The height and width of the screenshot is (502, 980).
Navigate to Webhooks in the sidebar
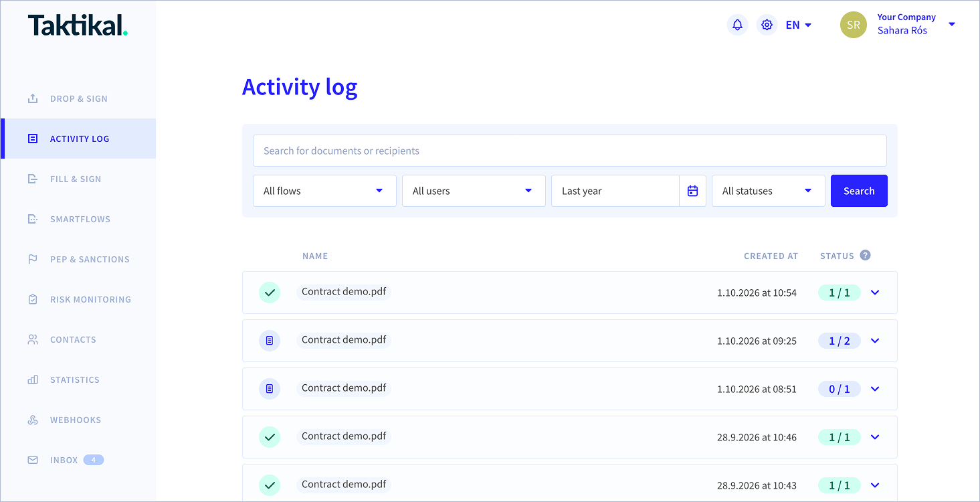pyautogui.click(x=78, y=420)
